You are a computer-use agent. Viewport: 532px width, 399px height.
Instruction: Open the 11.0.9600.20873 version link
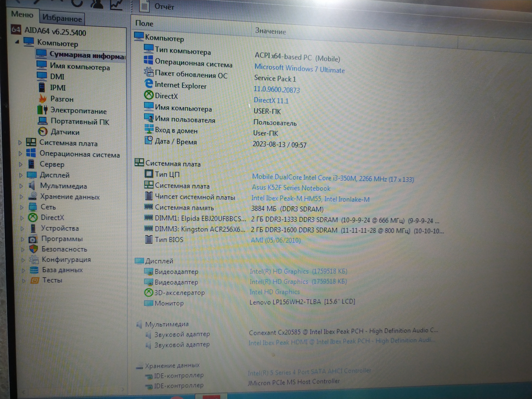pos(277,90)
